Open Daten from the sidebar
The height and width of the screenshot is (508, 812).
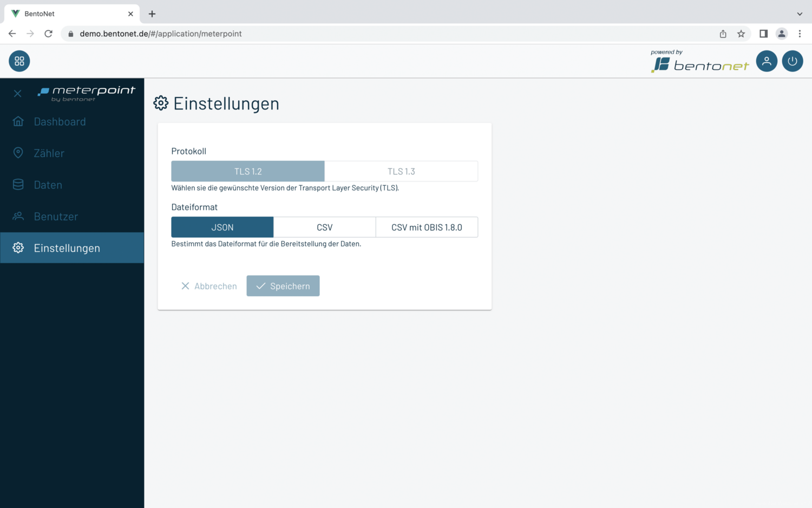pos(72,185)
